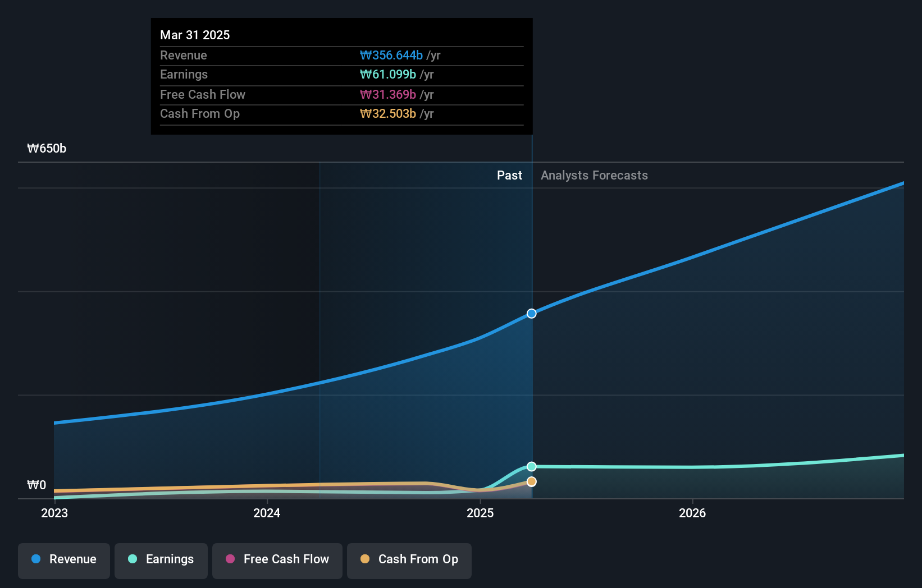
Task: Click the ₩650b y-axis label
Action: [47, 149]
